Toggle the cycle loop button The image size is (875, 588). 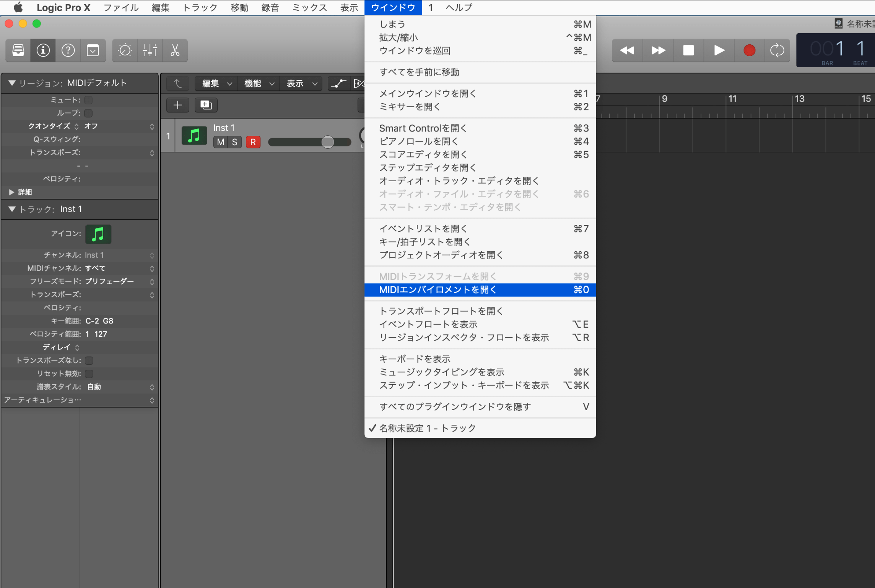[777, 50]
